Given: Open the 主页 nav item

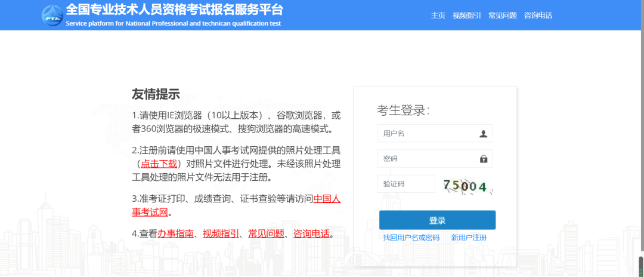Looking at the screenshot, I should click(x=438, y=16).
